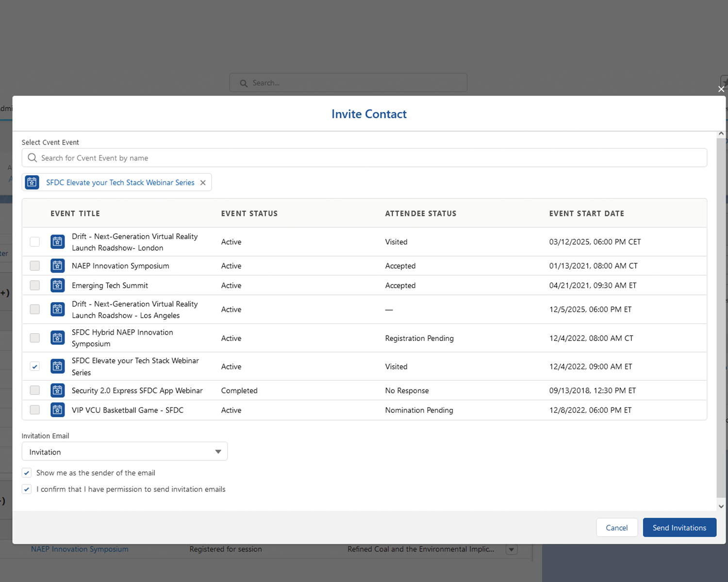Click the Send Invitations button
This screenshot has height=582, width=728.
point(679,527)
